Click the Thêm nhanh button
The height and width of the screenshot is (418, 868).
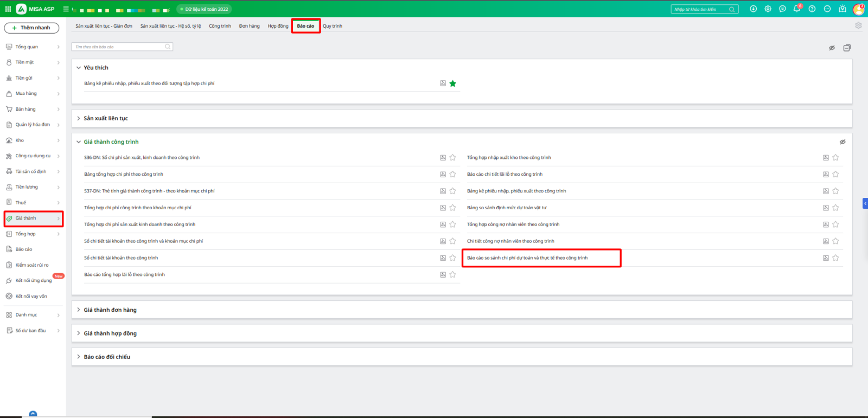[x=31, y=28]
